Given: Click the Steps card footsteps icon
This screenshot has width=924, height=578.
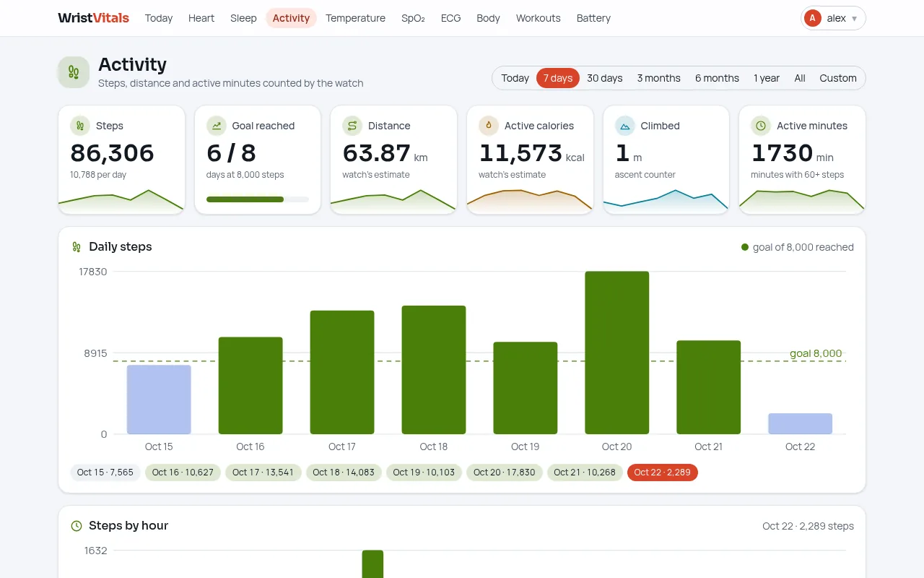Looking at the screenshot, I should (x=80, y=126).
